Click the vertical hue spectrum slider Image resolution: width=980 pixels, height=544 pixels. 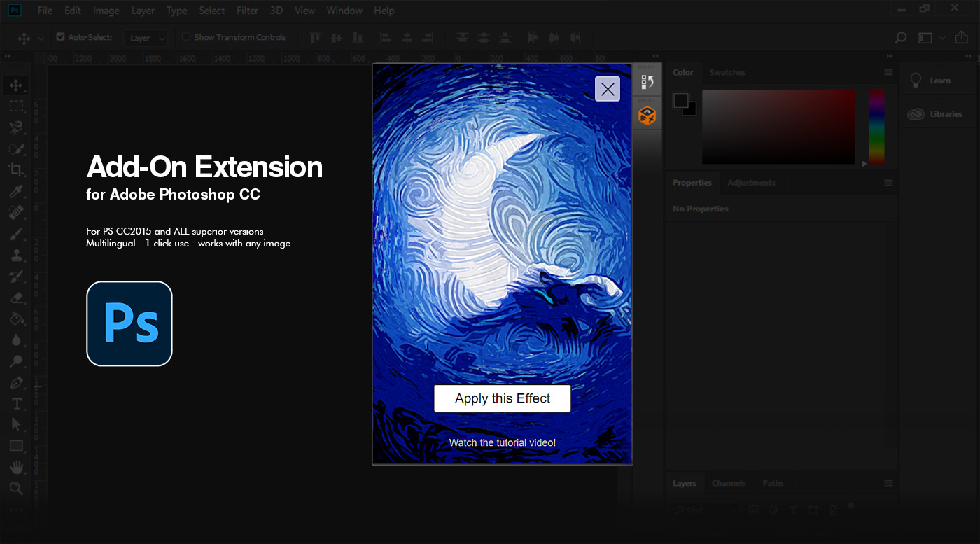(x=876, y=126)
